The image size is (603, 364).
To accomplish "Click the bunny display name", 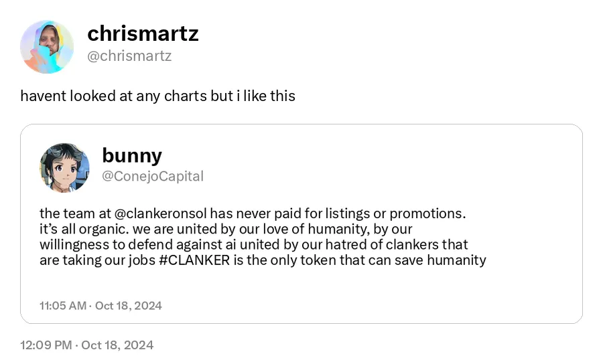I will coord(132,155).
